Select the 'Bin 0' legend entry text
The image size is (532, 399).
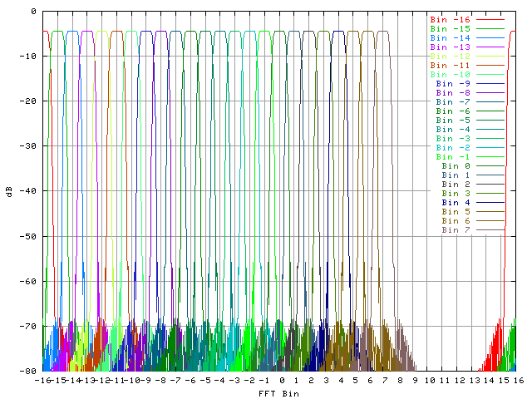click(x=456, y=165)
